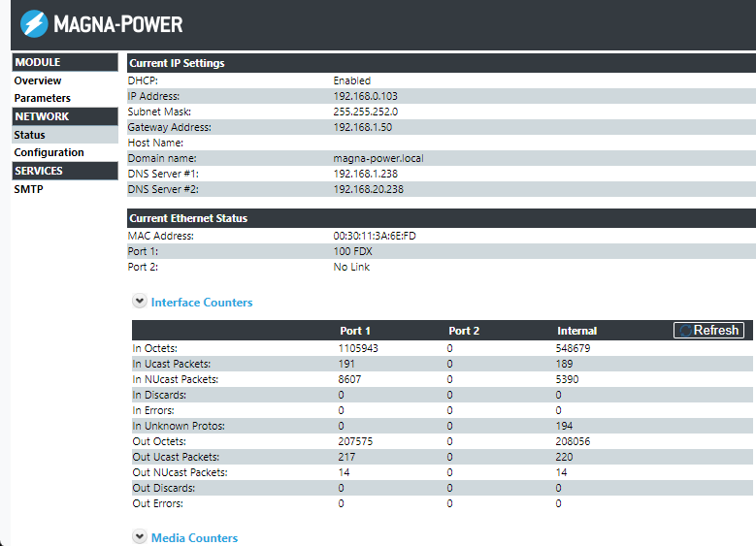Select In Octets Internal value 548679

click(573, 348)
